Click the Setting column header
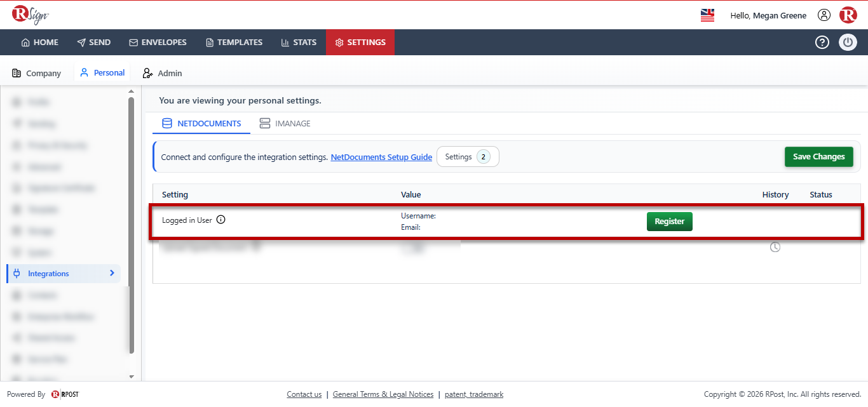Screen dimensions: 868x407 pos(175,194)
